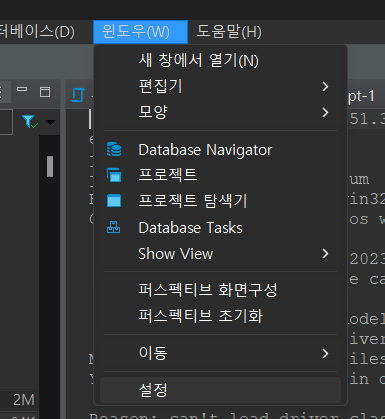Click the 편집기 submenu arrow
The image size is (385, 419).
(325, 87)
